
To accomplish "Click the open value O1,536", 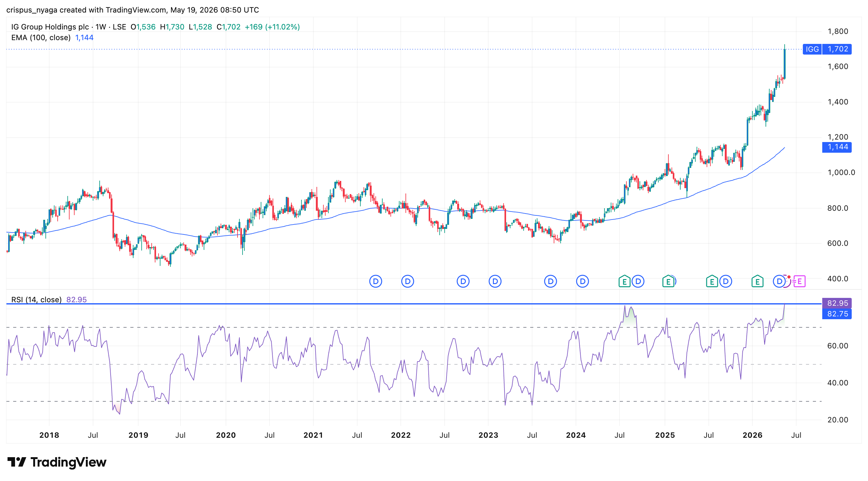I will [143, 27].
